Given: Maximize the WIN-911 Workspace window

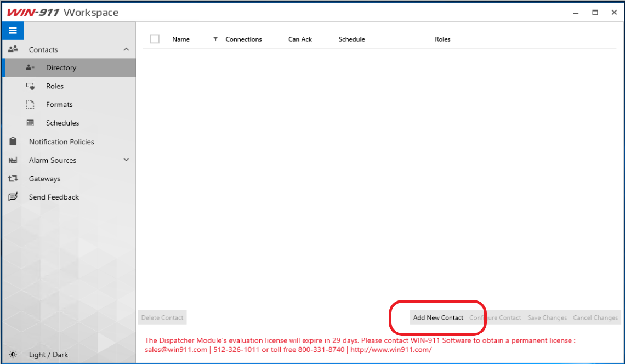Looking at the screenshot, I should 595,13.
